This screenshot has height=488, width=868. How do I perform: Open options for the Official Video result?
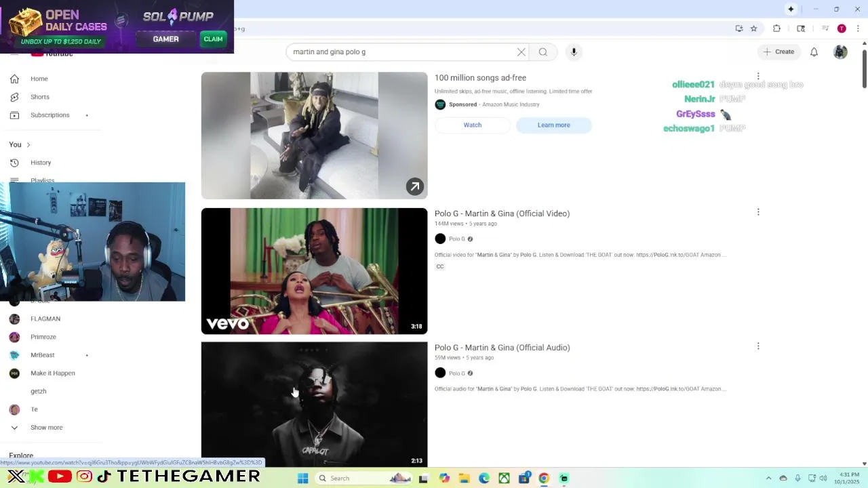tap(758, 212)
